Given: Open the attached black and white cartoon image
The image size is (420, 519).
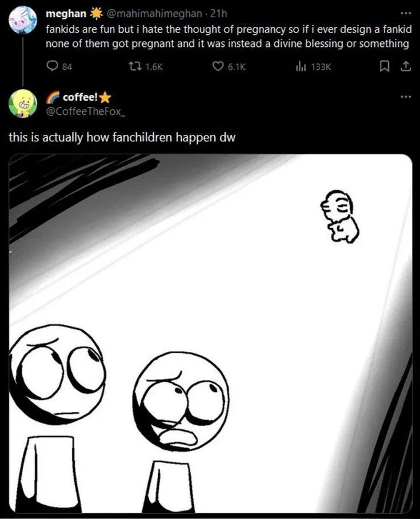Looking at the screenshot, I should [210, 334].
